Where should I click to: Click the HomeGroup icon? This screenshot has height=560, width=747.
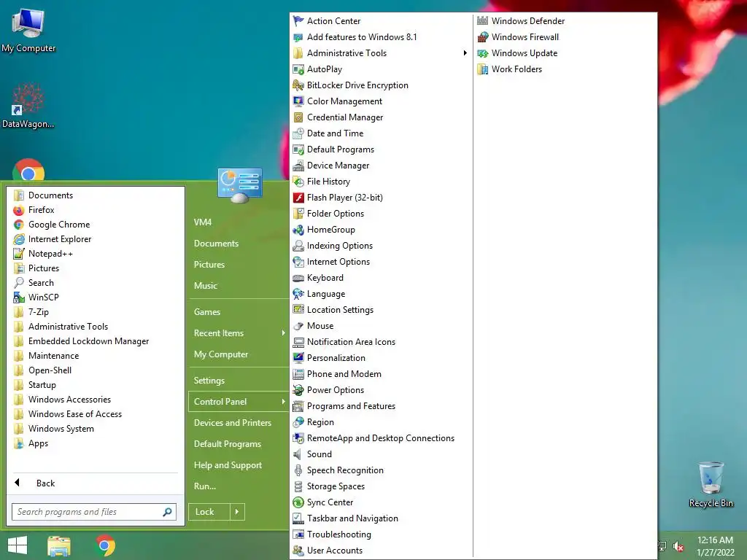[298, 230]
